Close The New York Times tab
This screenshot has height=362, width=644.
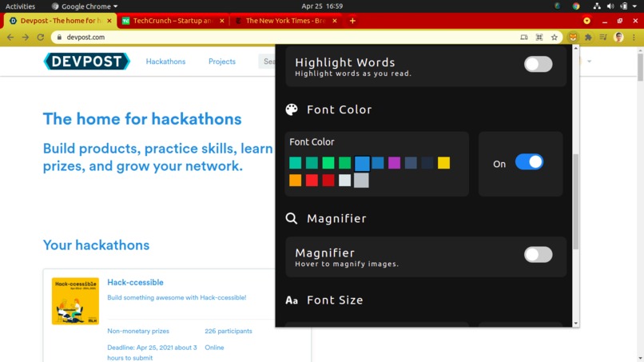click(334, 21)
